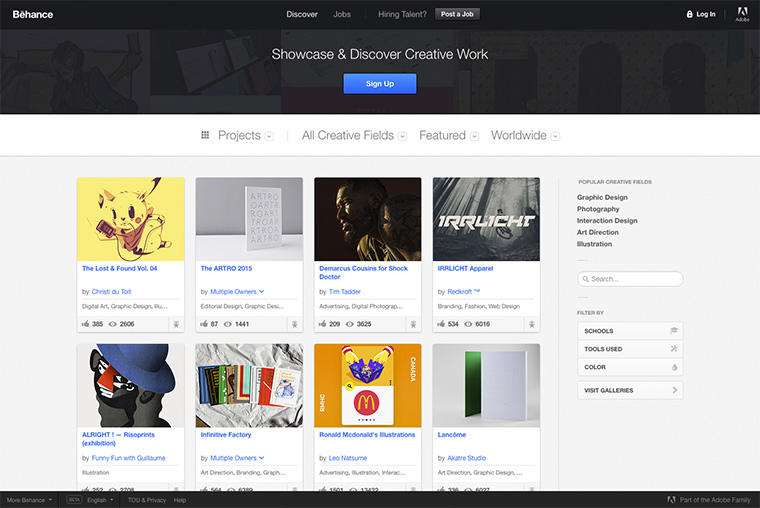Click the thumbs-up icon on IRRLICHT Apparel card
Viewport: 760px width, 508px height.
pos(441,323)
